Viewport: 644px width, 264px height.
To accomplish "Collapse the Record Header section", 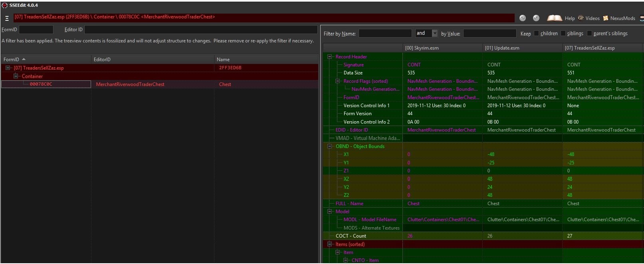I will point(330,57).
